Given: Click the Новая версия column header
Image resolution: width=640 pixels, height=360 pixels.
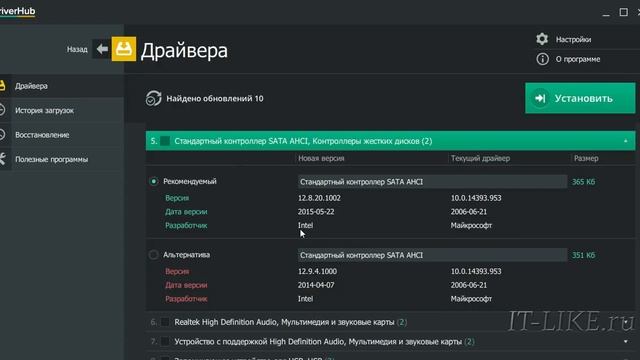Looking at the screenshot, I should [x=321, y=158].
